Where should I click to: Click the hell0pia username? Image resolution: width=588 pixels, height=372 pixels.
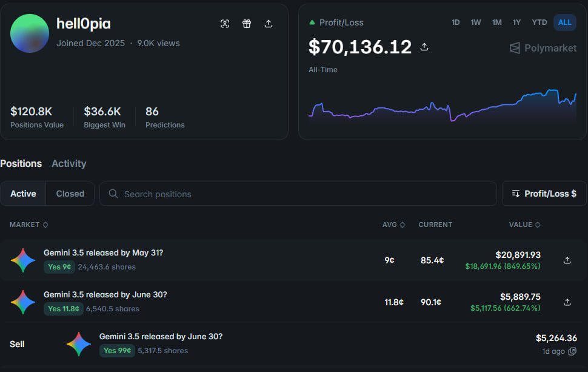coord(84,24)
